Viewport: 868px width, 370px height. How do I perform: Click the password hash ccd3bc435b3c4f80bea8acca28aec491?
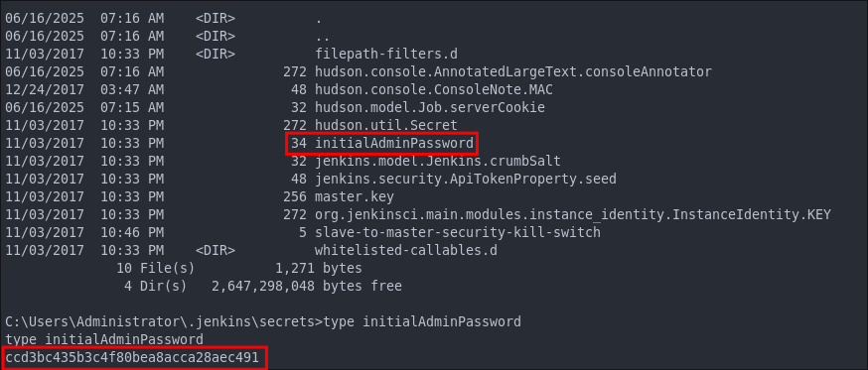pyautogui.click(x=132, y=357)
